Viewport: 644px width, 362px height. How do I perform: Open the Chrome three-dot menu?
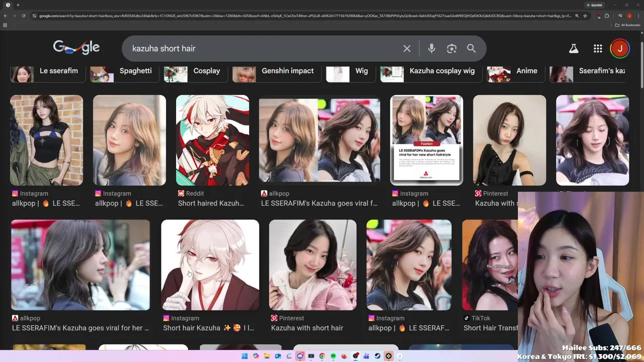[x=637, y=16]
